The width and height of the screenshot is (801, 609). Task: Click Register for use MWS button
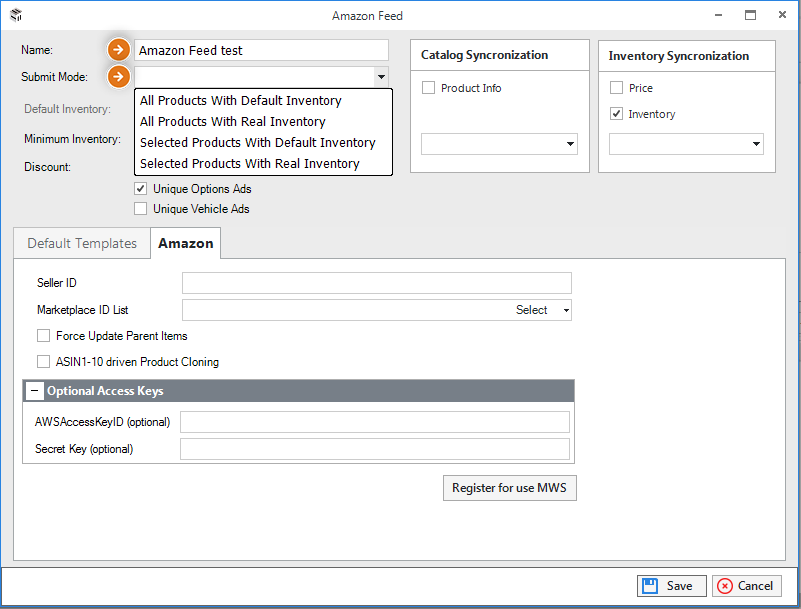pos(509,488)
